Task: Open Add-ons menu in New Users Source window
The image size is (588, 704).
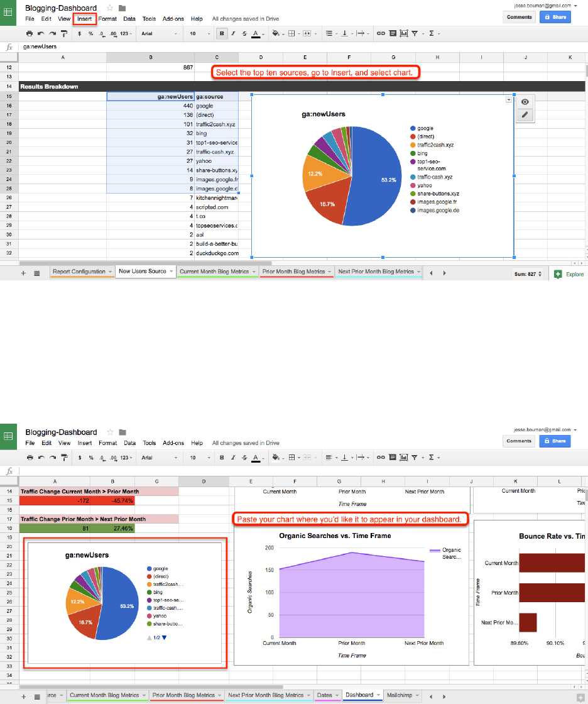Action: pos(173,19)
